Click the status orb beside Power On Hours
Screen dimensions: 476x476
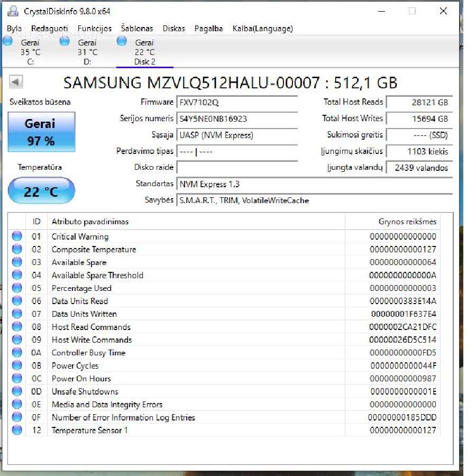(x=17, y=378)
